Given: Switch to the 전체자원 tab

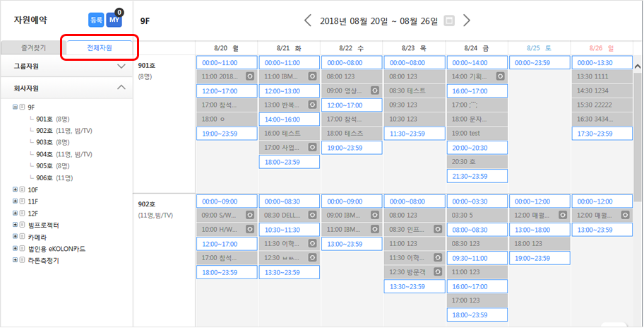Looking at the screenshot, I should (x=99, y=48).
